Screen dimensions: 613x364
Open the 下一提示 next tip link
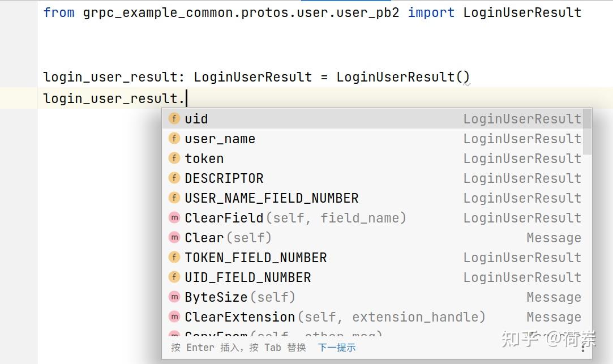pyautogui.click(x=337, y=348)
